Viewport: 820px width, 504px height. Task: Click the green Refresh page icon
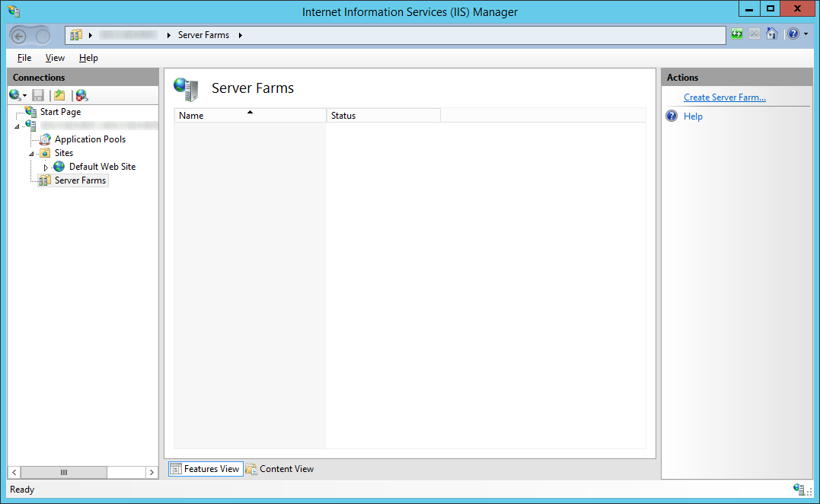pos(737,34)
